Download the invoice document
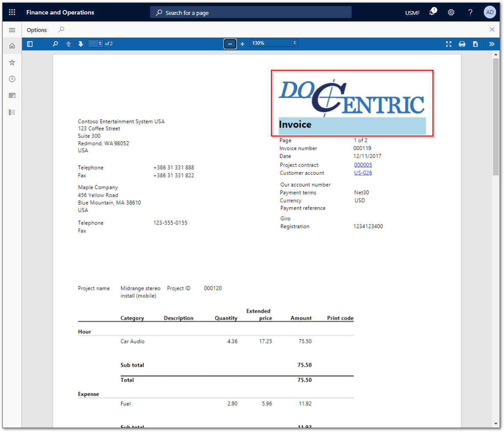This screenshot has height=432, width=504. [x=475, y=44]
